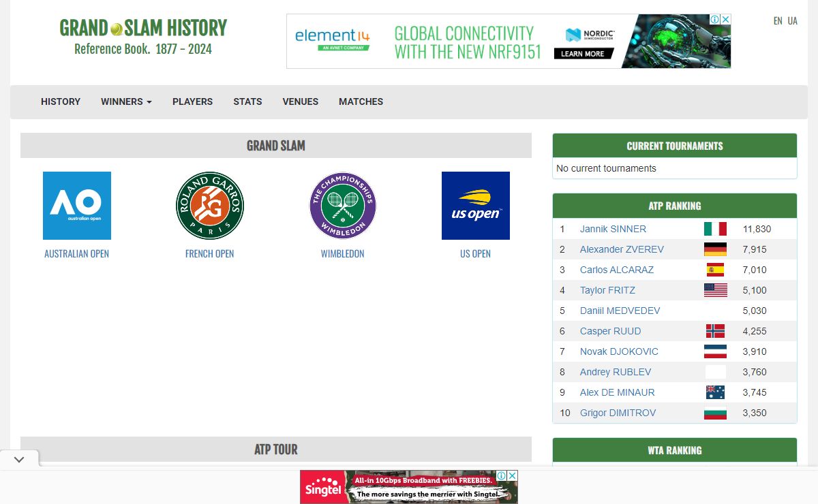This screenshot has width=818, height=504.
Task: Click the Bulgarian flag beside Grigor Dimitrov
Action: click(715, 413)
